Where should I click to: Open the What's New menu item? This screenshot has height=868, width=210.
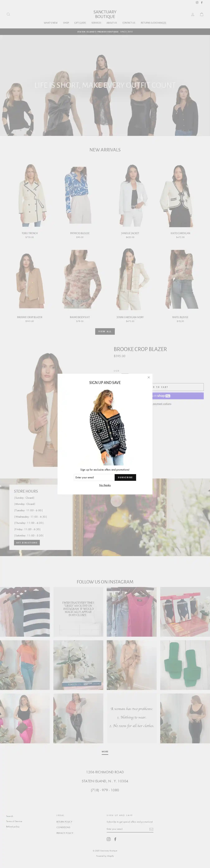click(51, 23)
